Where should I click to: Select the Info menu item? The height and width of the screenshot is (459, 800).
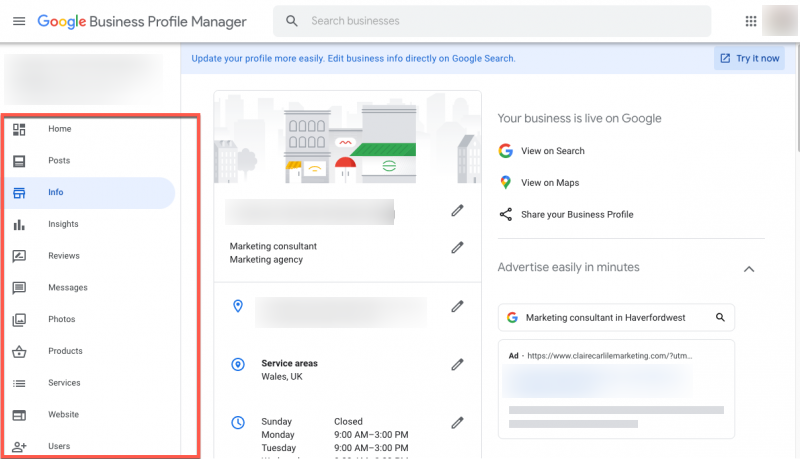(56, 192)
